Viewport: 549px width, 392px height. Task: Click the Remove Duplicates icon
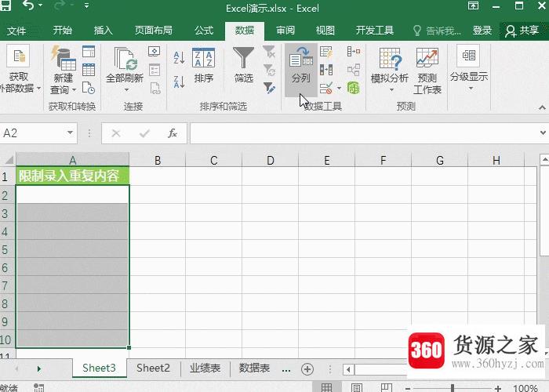326,70
